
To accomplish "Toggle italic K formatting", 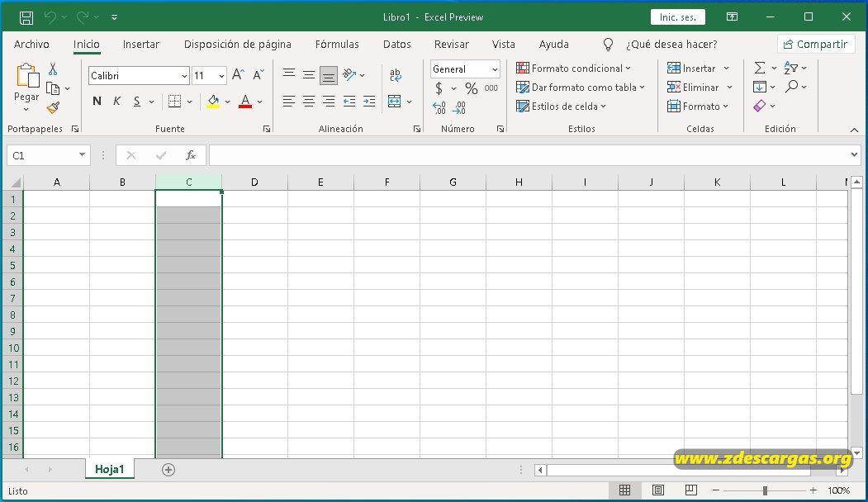I will tap(116, 102).
